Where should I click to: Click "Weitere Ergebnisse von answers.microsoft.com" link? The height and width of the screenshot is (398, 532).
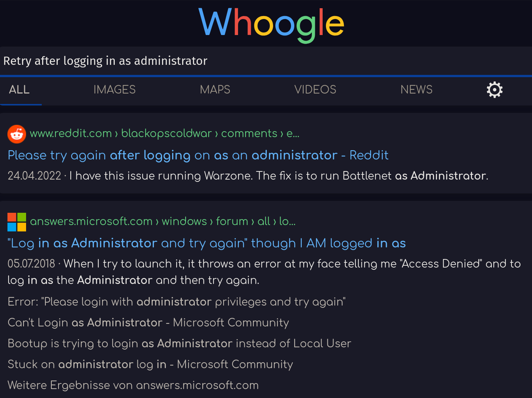(x=133, y=385)
